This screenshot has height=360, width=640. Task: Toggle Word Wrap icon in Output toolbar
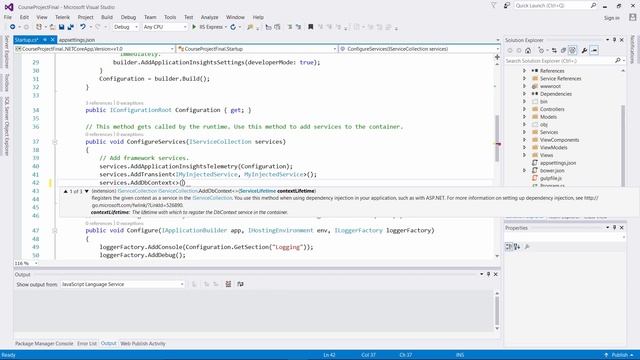(240, 284)
